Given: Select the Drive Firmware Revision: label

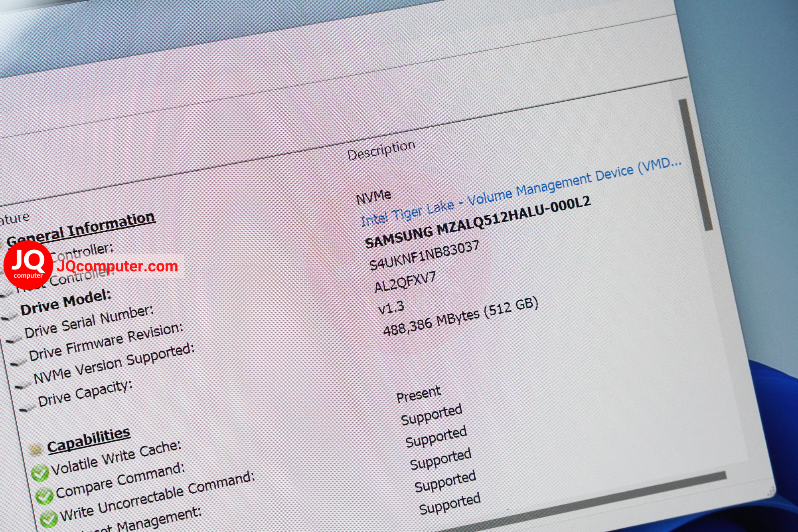Looking at the screenshot, I should click(106, 342).
